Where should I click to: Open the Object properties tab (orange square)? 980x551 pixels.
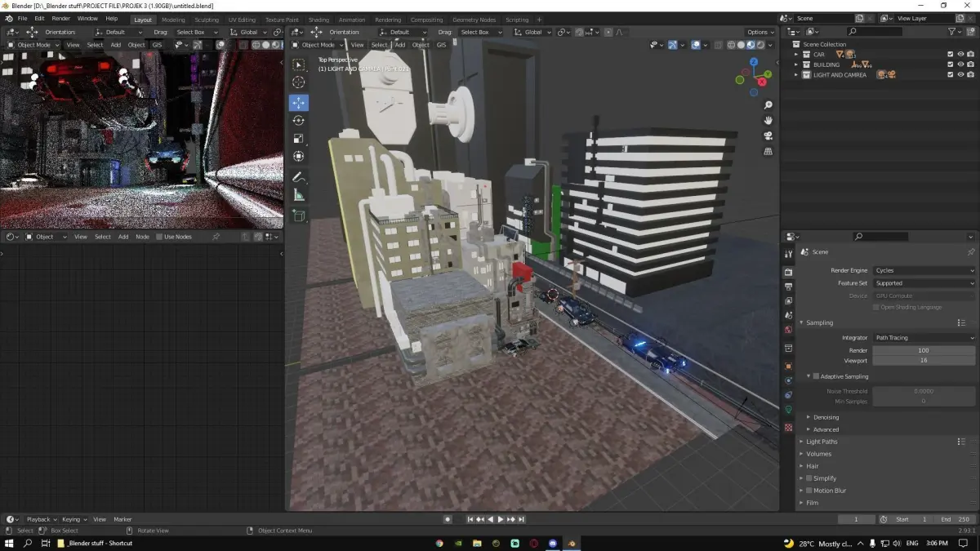point(788,366)
